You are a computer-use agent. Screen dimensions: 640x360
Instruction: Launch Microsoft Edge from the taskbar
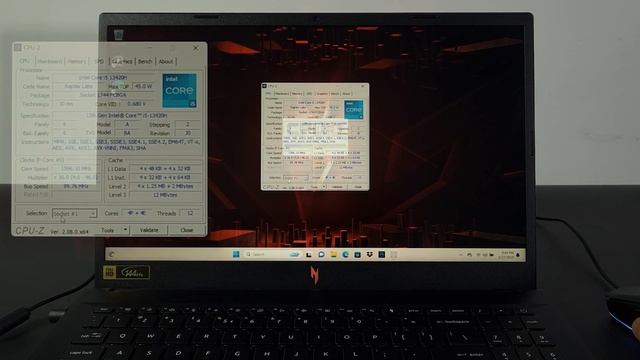[345, 255]
